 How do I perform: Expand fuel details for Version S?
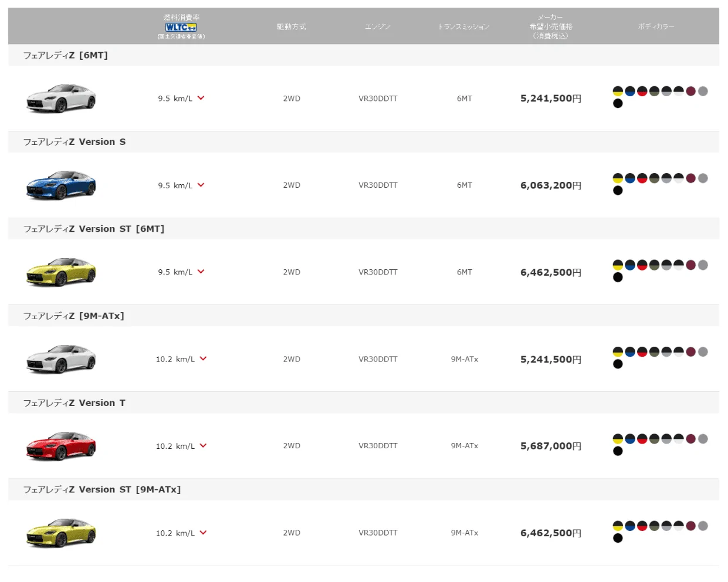point(201,185)
